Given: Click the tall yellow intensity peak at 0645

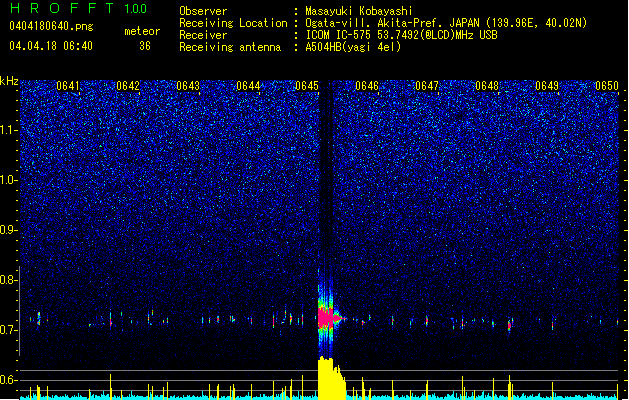Looking at the screenshot, I should click(x=331, y=378).
